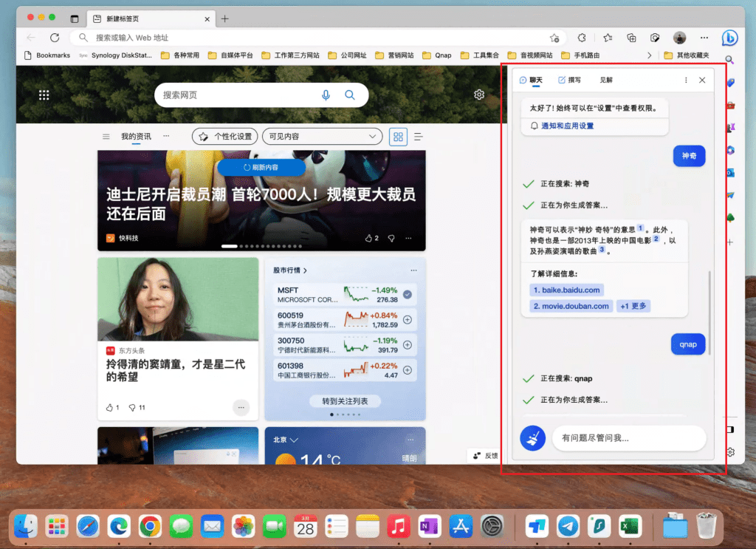Viewport: 756px width, 549px height.
Task: Select the first headline carousel indicator
Action: [x=229, y=247]
